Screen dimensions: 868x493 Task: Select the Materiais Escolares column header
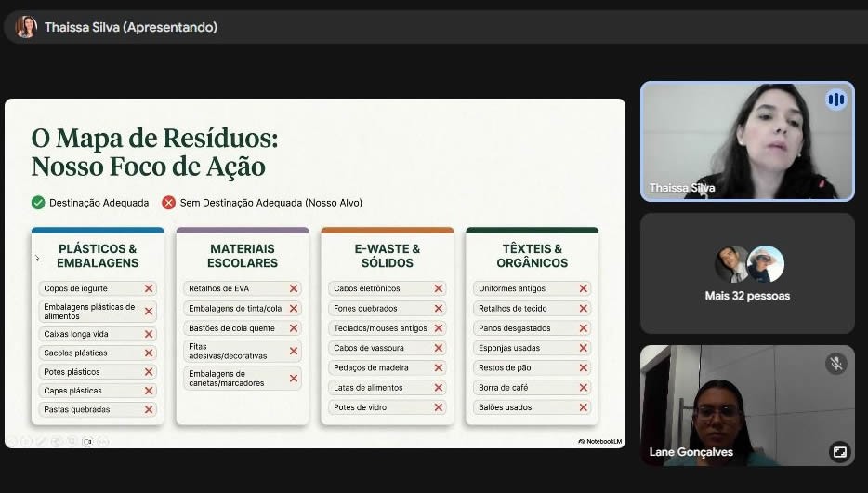click(243, 256)
